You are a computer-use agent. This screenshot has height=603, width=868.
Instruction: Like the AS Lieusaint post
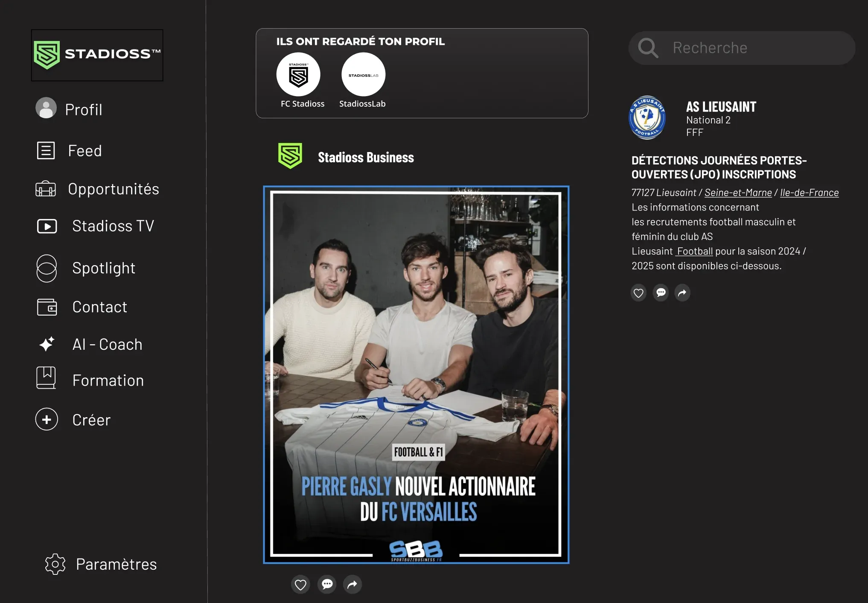[638, 293]
